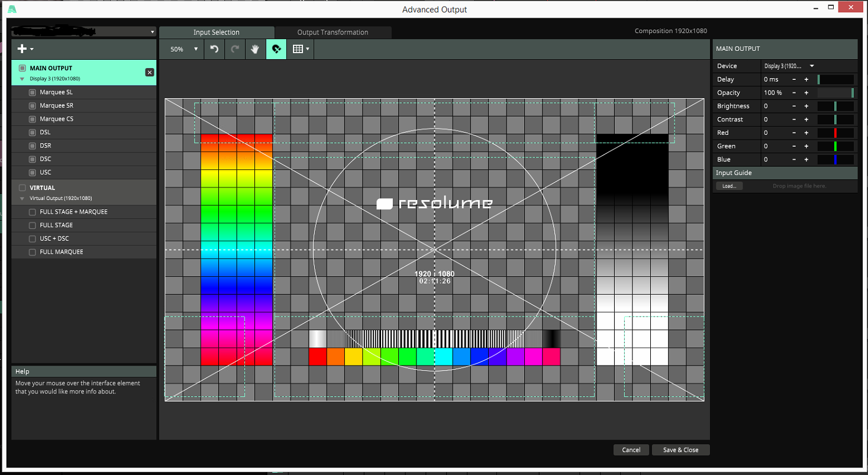Screen dimensions: 868x475
Task: Enable the FULL STAGE slice checkbox
Action: pos(33,225)
